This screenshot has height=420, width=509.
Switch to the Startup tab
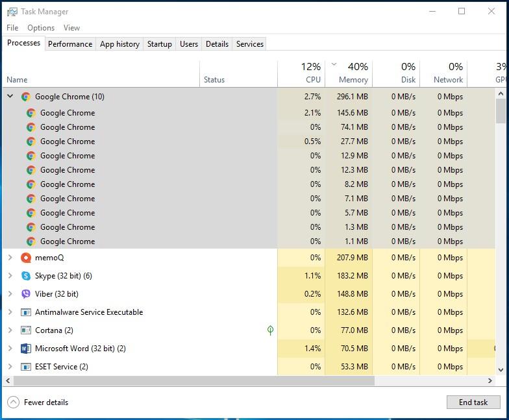tap(160, 44)
